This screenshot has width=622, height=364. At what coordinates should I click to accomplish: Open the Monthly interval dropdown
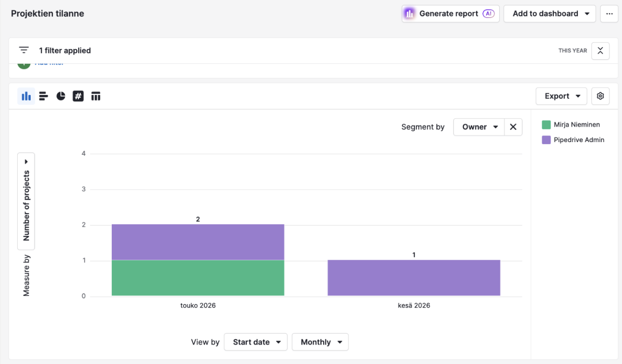320,342
